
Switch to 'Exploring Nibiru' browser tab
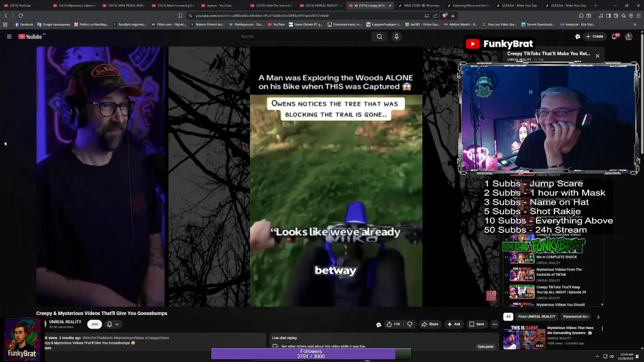point(468,6)
